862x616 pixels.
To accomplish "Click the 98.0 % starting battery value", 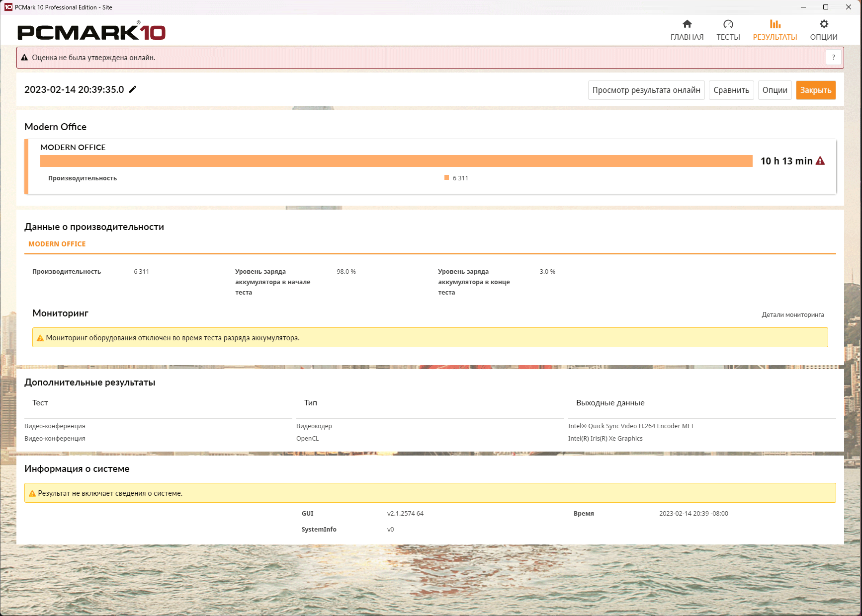I will pyautogui.click(x=346, y=272).
